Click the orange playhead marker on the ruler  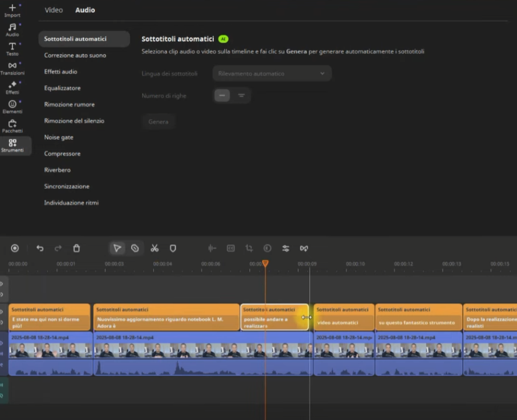(x=265, y=263)
